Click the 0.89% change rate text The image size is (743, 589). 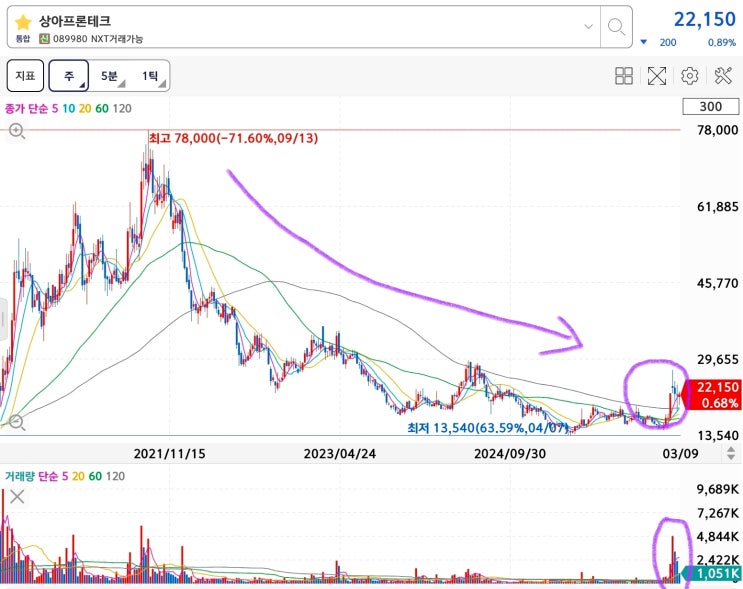(722, 43)
